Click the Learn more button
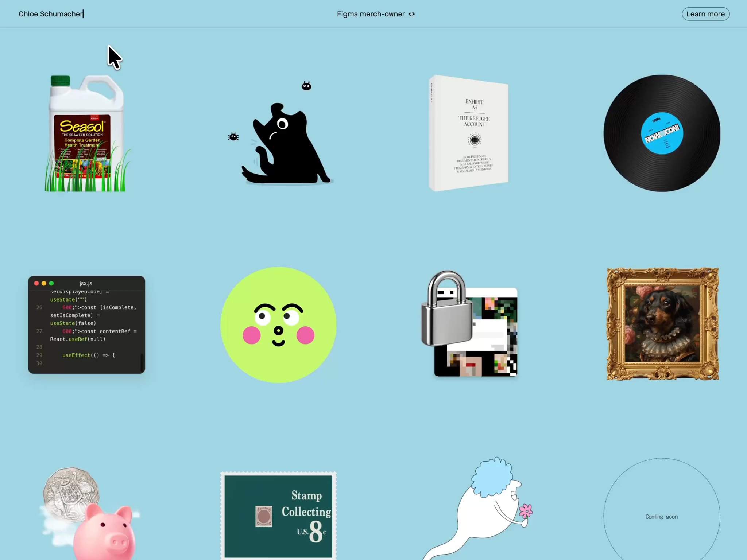This screenshot has width=747, height=560. (705, 14)
